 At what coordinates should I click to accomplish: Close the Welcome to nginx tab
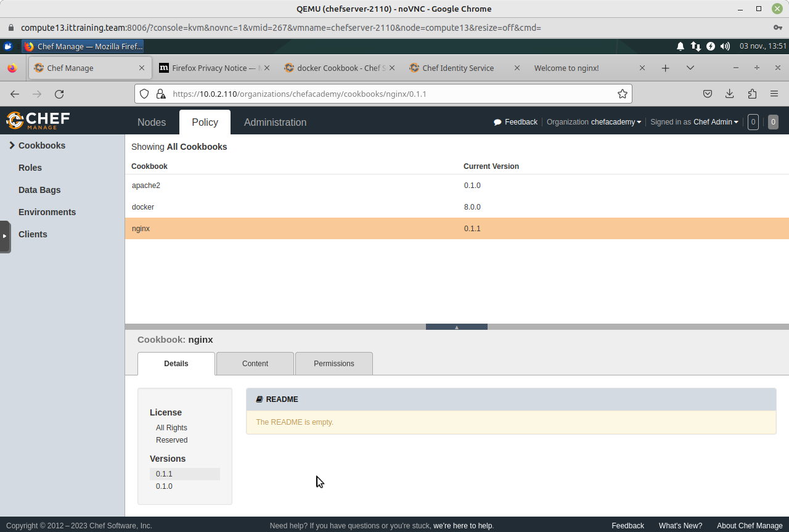pos(642,68)
